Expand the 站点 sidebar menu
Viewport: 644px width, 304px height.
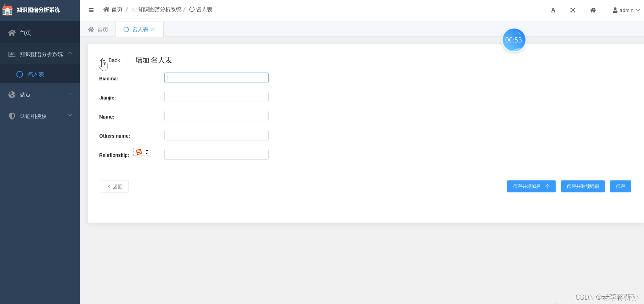coord(40,95)
